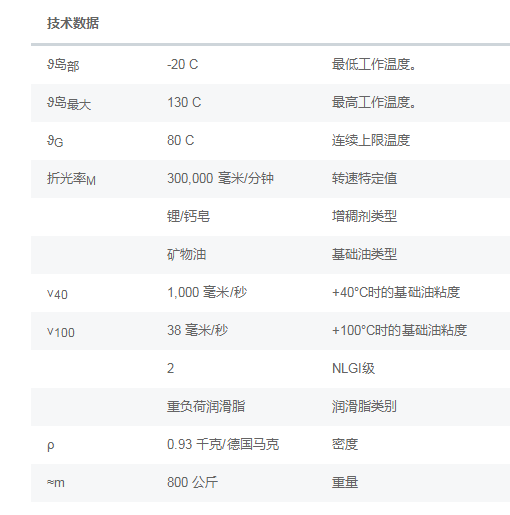This screenshot has height=515, width=510.
Task: Click the +100°C时的基础油粘度 description
Action: (399, 330)
